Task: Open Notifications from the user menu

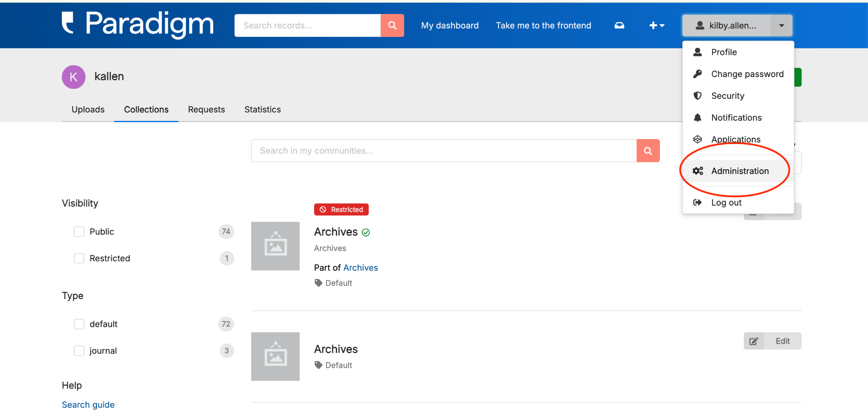Action: coord(738,117)
